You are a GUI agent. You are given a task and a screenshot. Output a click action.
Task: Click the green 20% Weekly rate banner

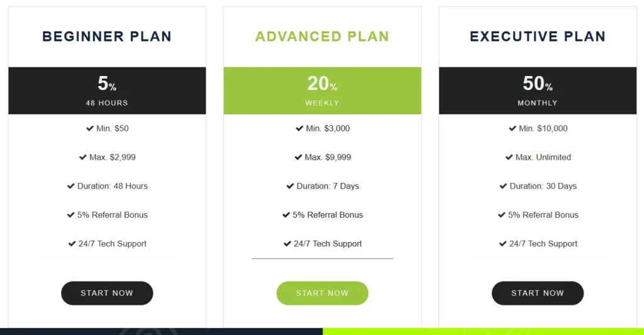[x=322, y=91]
